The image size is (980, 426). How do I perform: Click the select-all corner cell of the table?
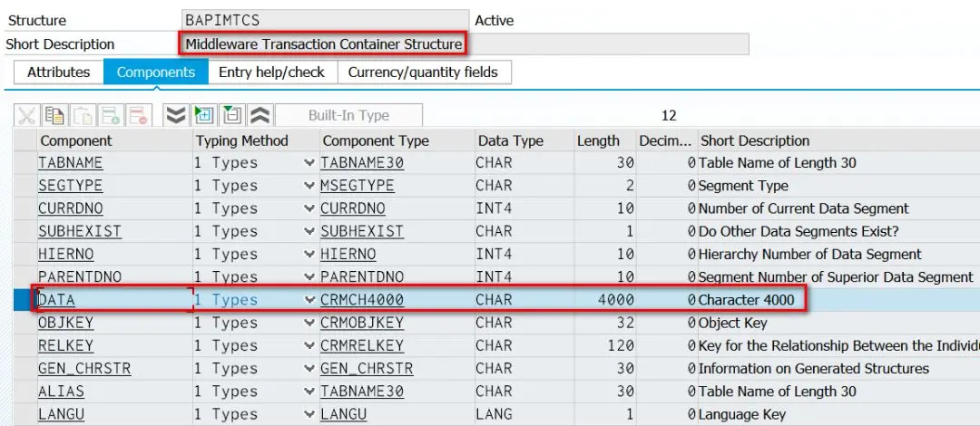(x=25, y=141)
